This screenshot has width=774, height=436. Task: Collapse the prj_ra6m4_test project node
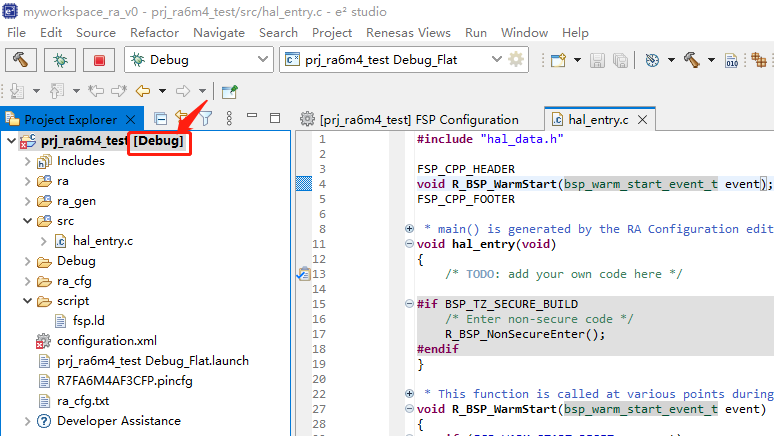(x=11, y=141)
